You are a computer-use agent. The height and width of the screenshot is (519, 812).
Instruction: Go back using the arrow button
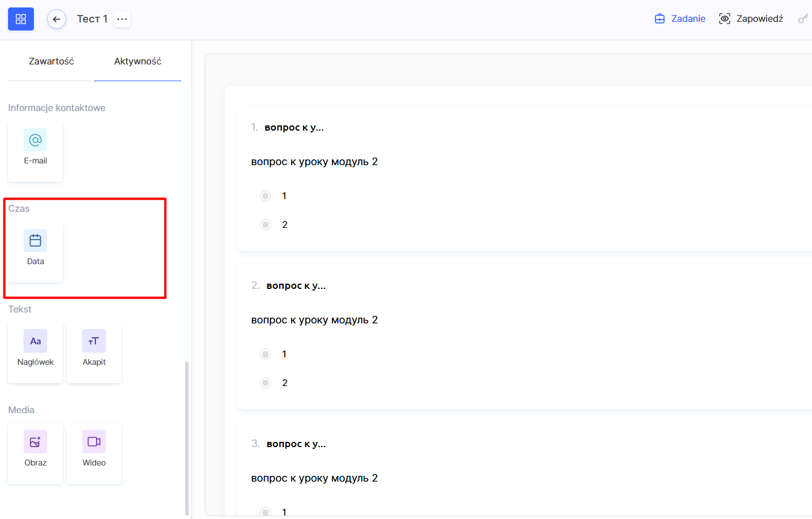[56, 19]
